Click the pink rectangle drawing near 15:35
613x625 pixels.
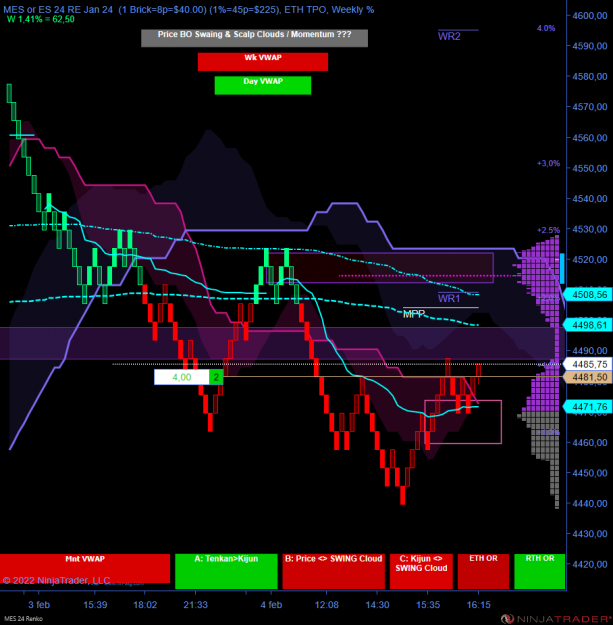pyautogui.click(x=463, y=422)
